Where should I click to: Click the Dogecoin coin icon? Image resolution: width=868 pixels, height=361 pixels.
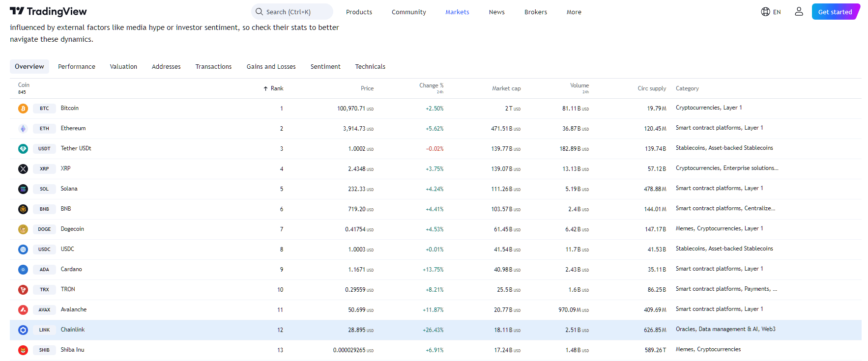coord(23,229)
